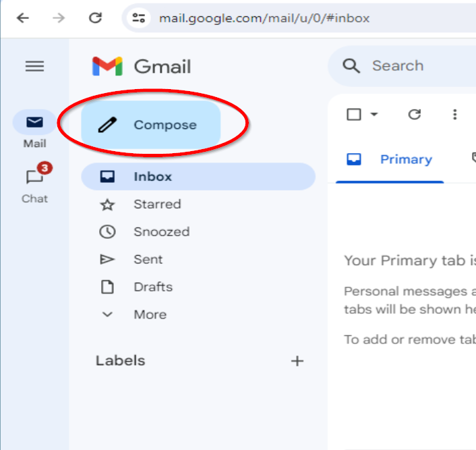View site information icon in address bar
Image resolution: width=476 pixels, height=450 pixels.
click(x=139, y=18)
